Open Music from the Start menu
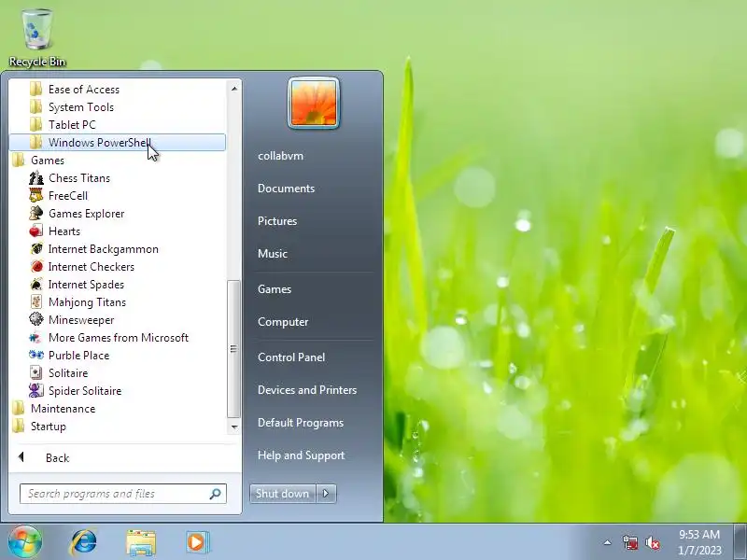The height and width of the screenshot is (560, 747). pos(273,254)
